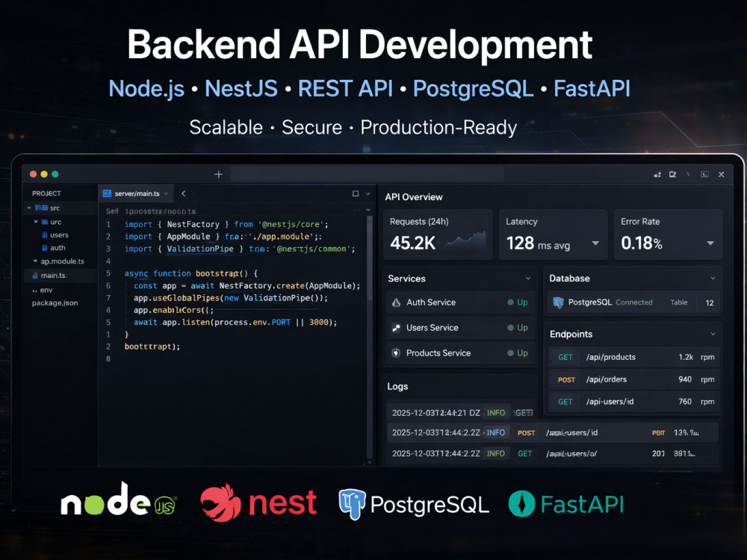Expand the ap.module.ts tree entry
Screen dimensions: 747x560
click(35, 261)
